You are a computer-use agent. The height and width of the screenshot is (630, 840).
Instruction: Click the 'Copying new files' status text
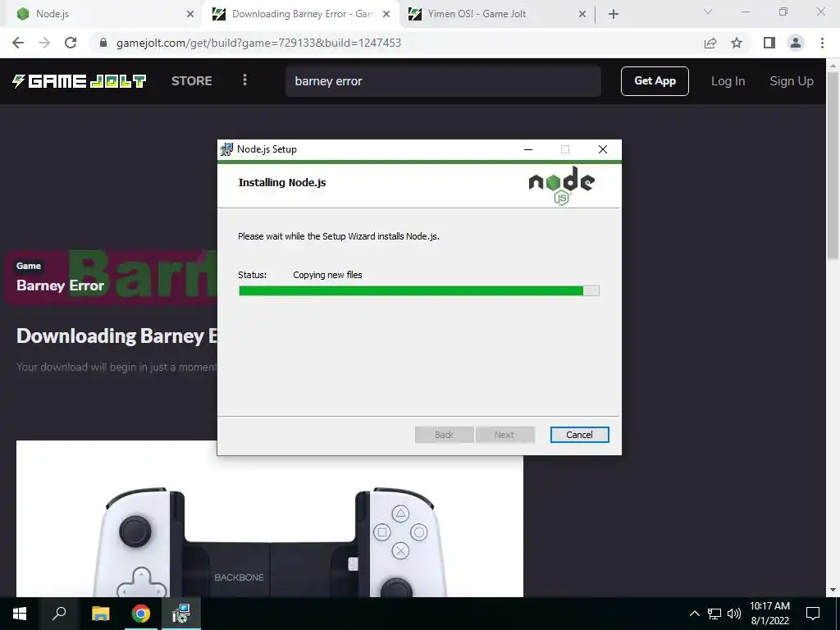tap(327, 275)
